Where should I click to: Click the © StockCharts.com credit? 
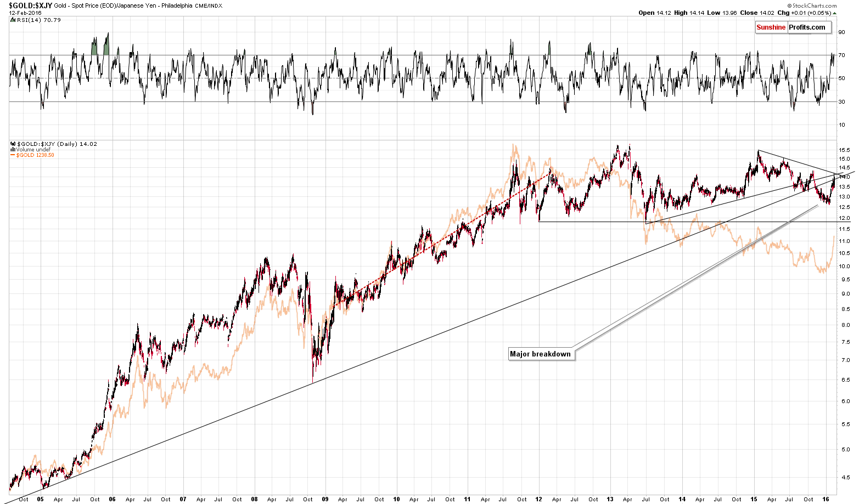click(811, 5)
